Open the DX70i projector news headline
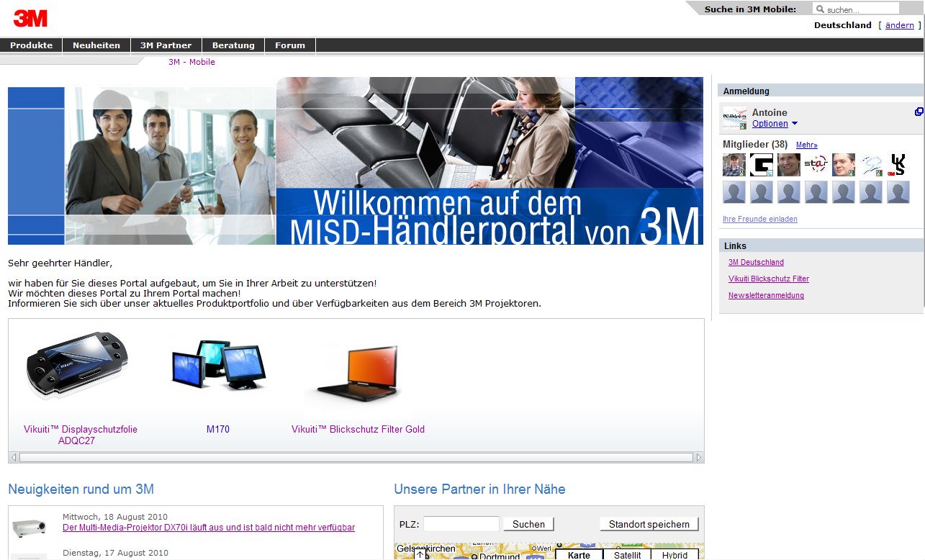The height and width of the screenshot is (560, 925). point(209,528)
